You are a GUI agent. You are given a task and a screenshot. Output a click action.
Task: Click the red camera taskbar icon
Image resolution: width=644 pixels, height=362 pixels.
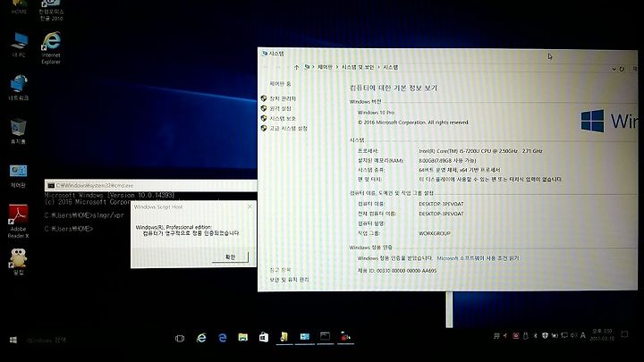pyautogui.click(x=345, y=337)
